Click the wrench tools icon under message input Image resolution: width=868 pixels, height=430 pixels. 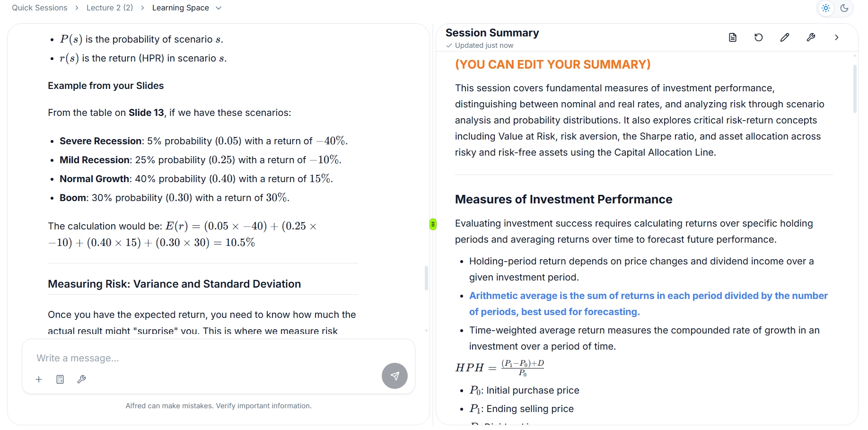click(x=81, y=379)
